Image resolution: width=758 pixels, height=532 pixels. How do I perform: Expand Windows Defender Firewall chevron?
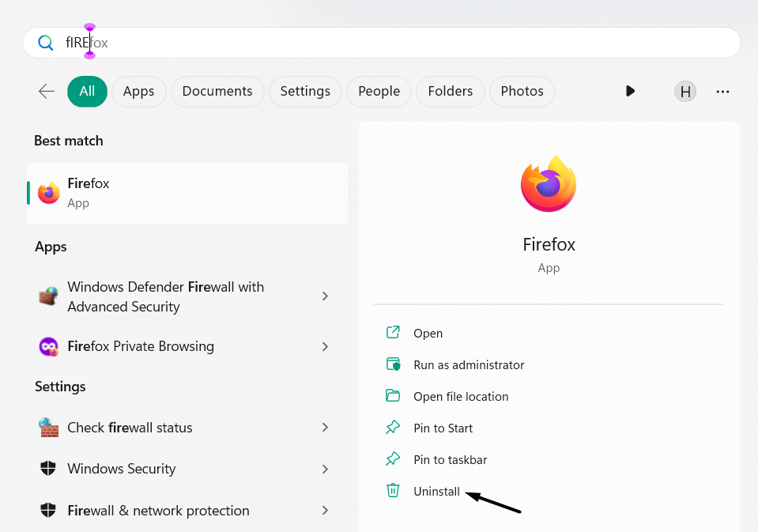click(325, 296)
